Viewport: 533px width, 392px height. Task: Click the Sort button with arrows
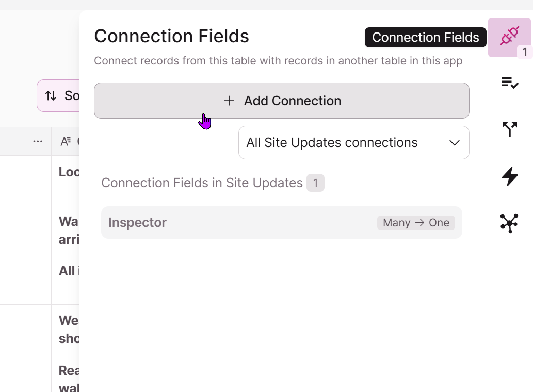pyautogui.click(x=58, y=96)
